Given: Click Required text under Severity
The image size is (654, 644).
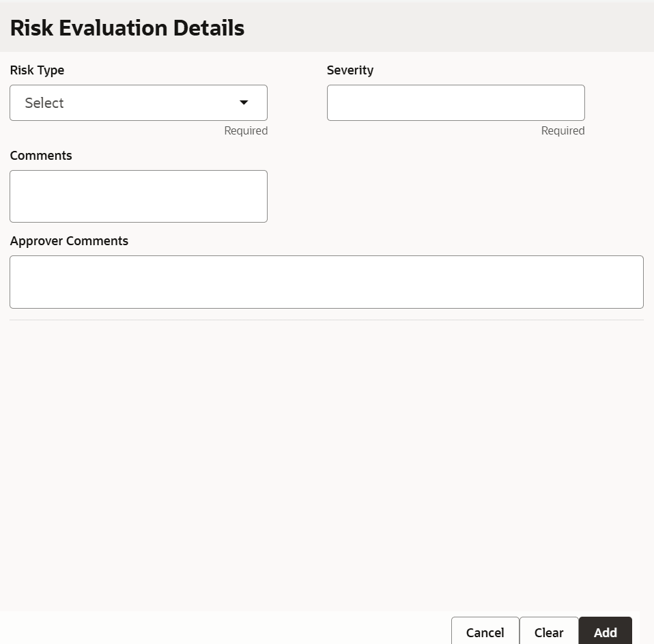Looking at the screenshot, I should (563, 130).
